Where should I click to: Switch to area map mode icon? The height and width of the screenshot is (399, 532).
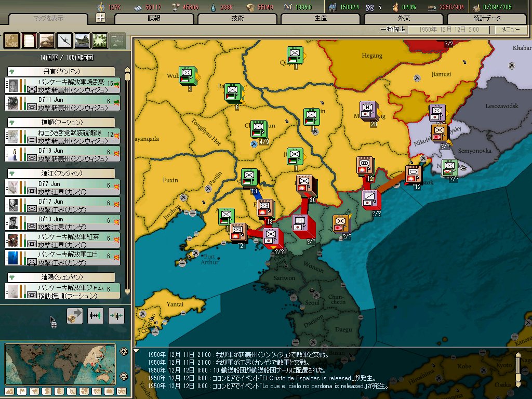click(97, 391)
